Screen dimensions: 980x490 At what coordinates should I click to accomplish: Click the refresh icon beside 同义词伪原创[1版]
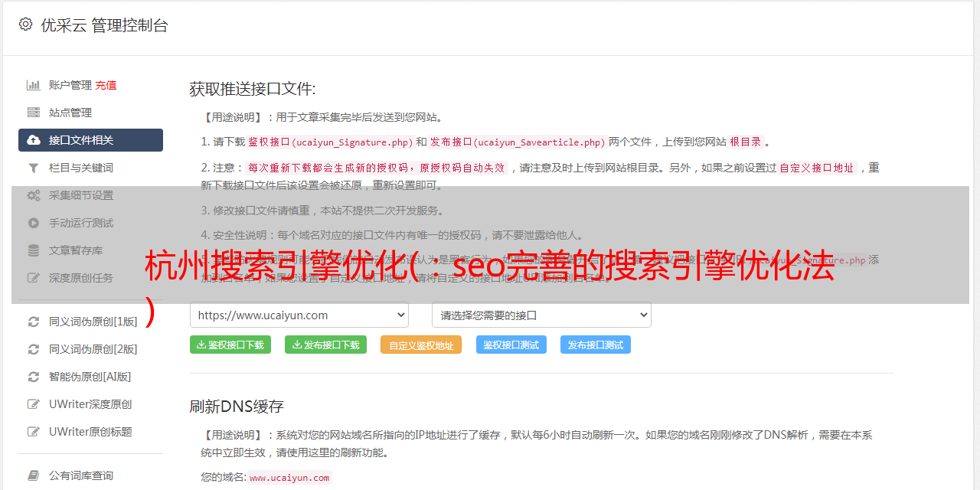tap(34, 322)
